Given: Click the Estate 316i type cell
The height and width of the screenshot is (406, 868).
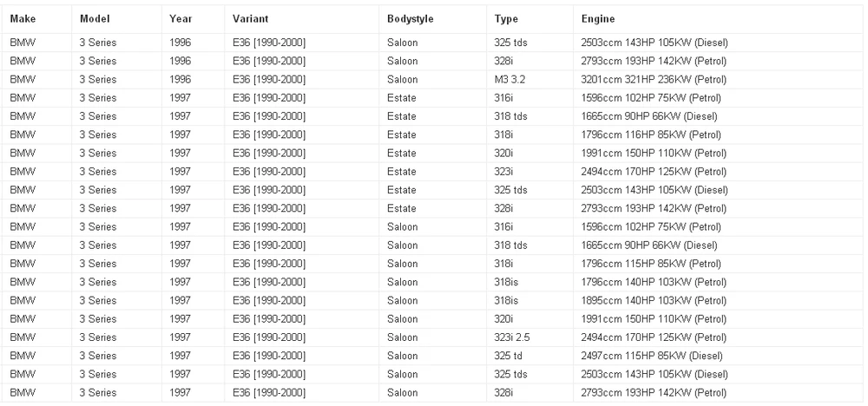Looking at the screenshot, I should tap(503, 98).
